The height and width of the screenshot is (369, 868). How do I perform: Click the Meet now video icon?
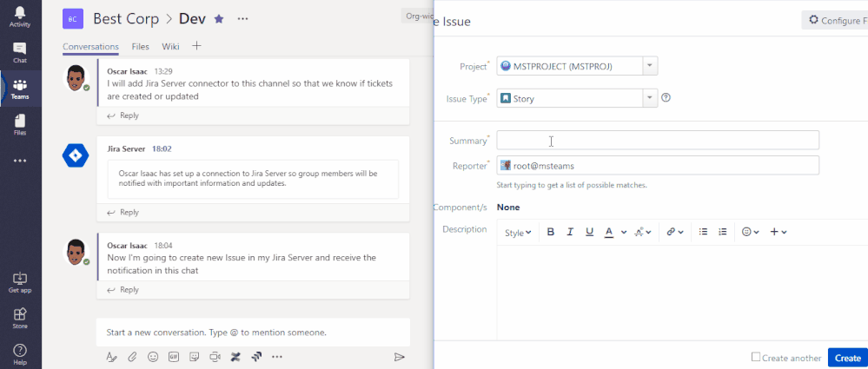click(x=215, y=357)
